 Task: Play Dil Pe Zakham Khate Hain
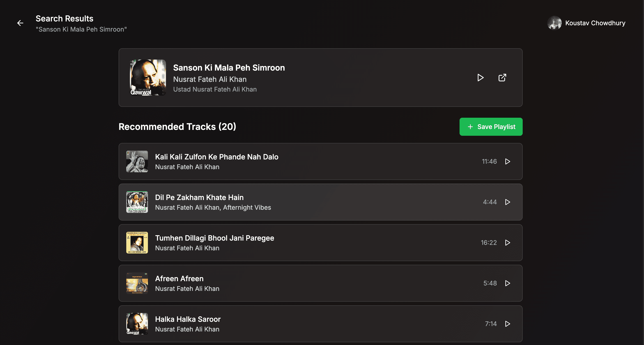pos(508,202)
